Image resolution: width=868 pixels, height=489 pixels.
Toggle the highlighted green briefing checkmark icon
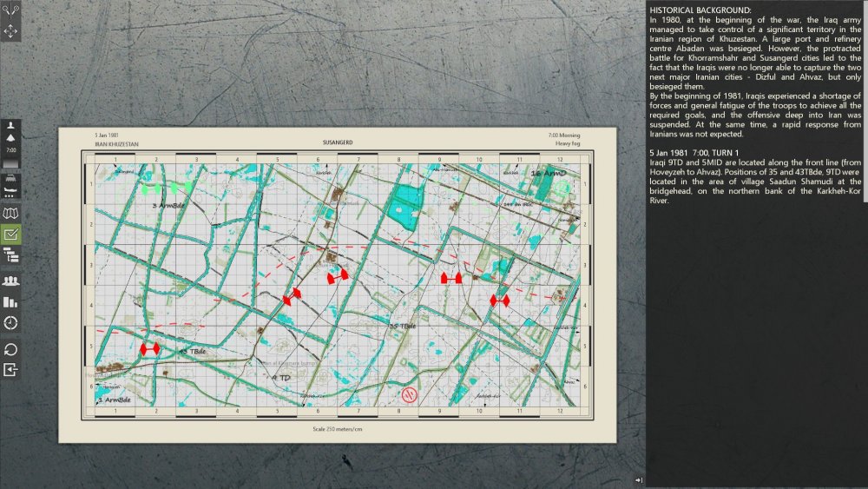pyautogui.click(x=11, y=234)
